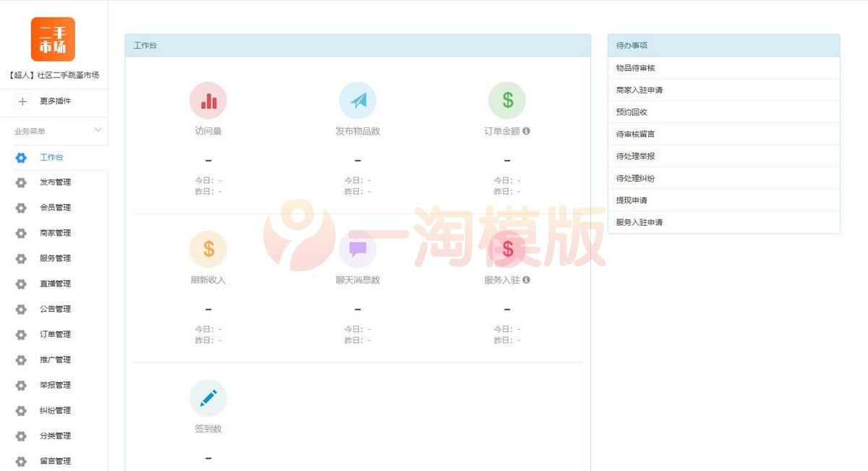868x471 pixels.
Task: Click the 订单金额 dollar sign icon
Action: tap(507, 101)
